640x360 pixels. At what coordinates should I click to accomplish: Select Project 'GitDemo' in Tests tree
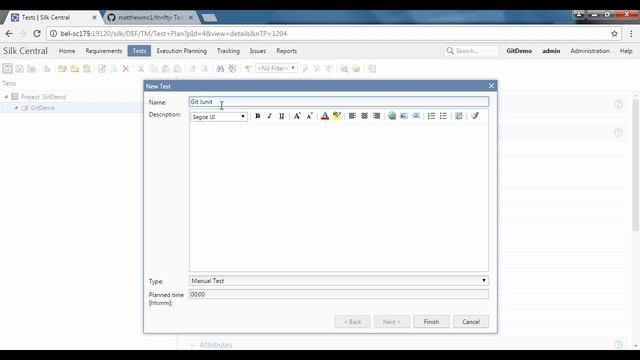point(44,97)
